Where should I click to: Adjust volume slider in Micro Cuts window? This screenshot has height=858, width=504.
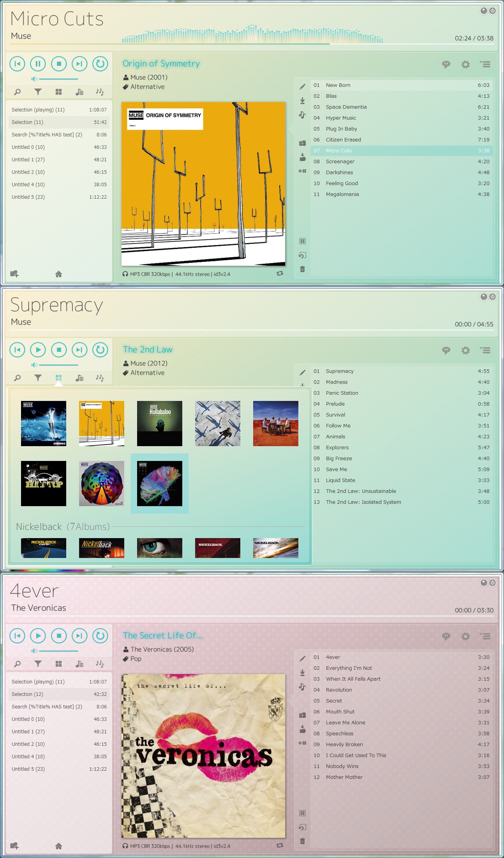[x=58, y=79]
